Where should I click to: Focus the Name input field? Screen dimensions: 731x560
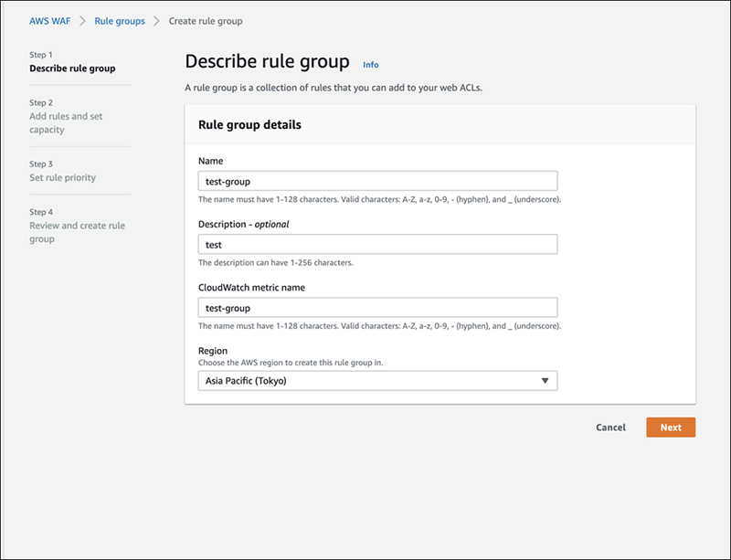click(377, 181)
